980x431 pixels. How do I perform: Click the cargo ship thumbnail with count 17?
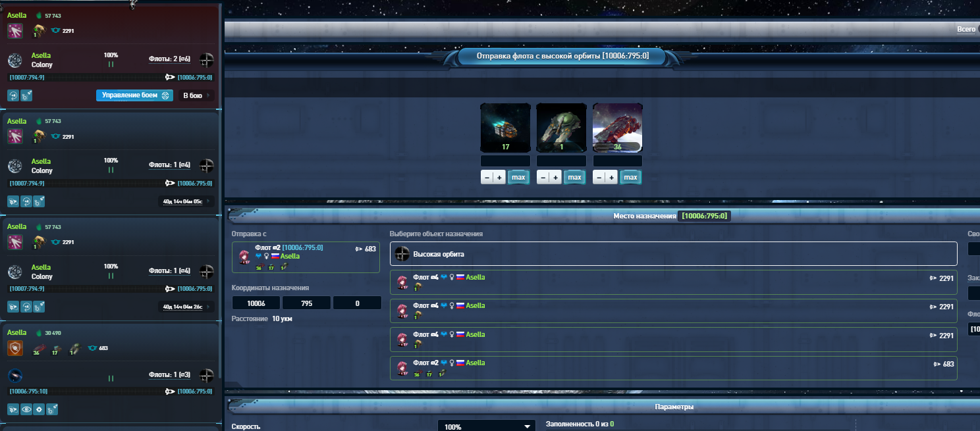[x=505, y=128]
